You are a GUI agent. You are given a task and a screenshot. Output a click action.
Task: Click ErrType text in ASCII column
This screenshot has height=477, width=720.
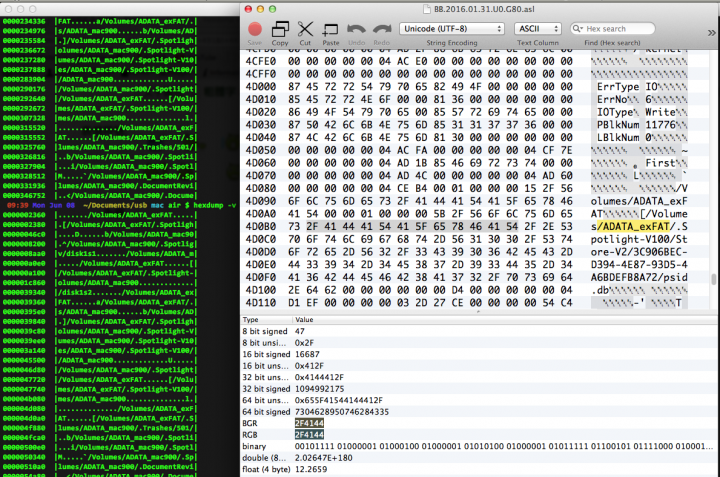tap(618, 87)
